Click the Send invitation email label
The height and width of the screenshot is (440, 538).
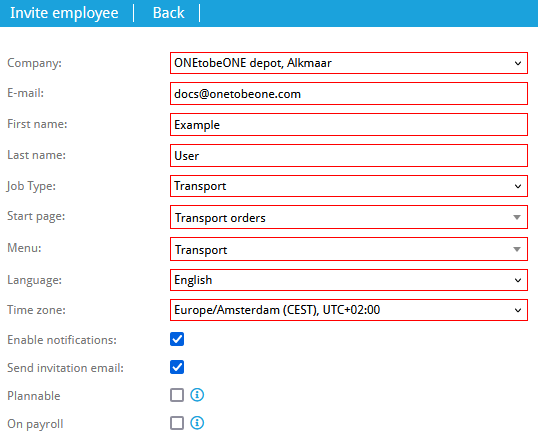(x=66, y=368)
